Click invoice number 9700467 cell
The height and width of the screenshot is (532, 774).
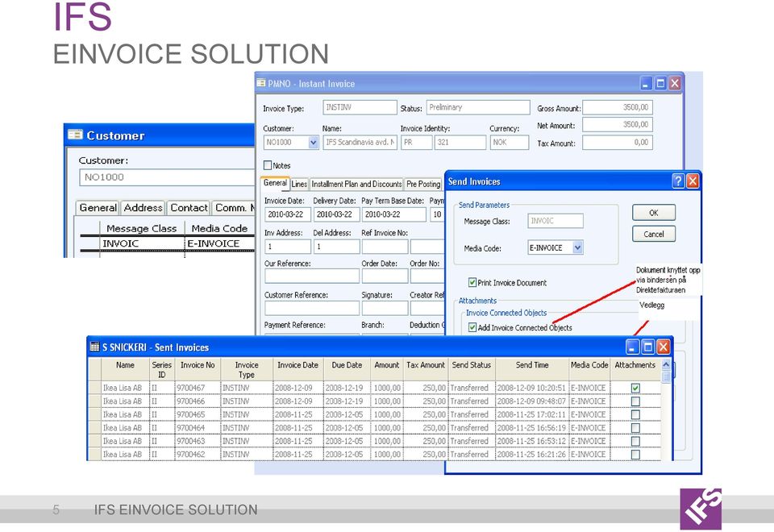(x=198, y=388)
